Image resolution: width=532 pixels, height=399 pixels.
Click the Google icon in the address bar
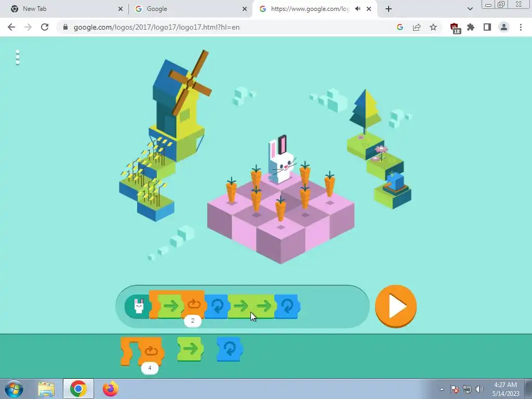[x=400, y=27]
